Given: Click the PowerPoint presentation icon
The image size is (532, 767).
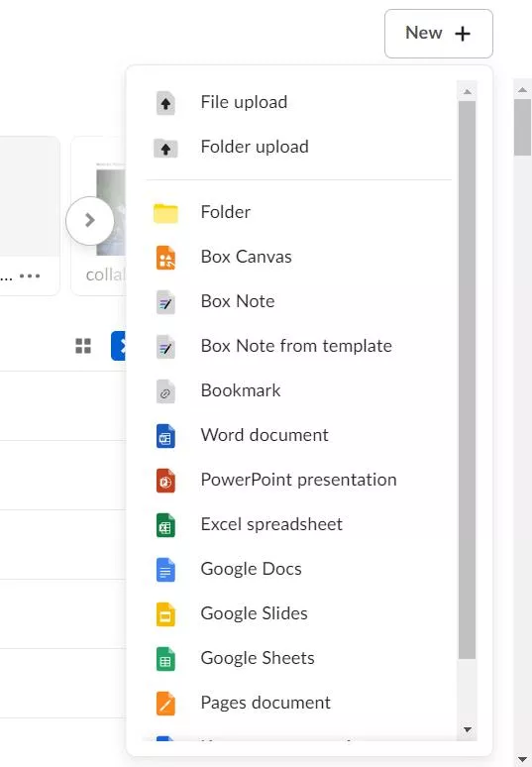Looking at the screenshot, I should point(165,481).
